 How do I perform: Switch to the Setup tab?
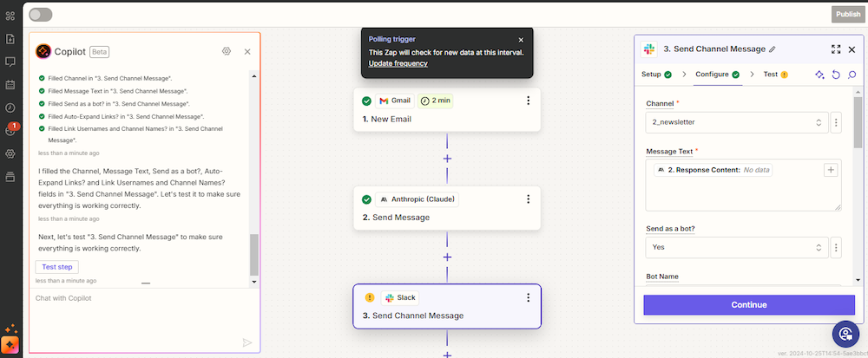tap(656, 74)
